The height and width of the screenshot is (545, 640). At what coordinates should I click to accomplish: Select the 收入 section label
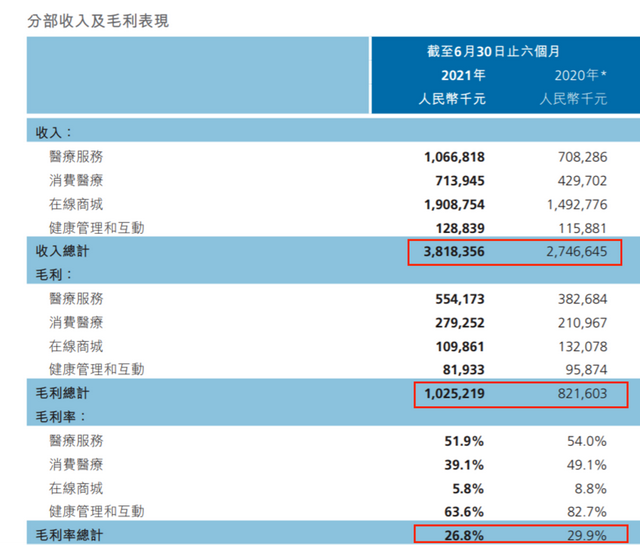(54, 131)
